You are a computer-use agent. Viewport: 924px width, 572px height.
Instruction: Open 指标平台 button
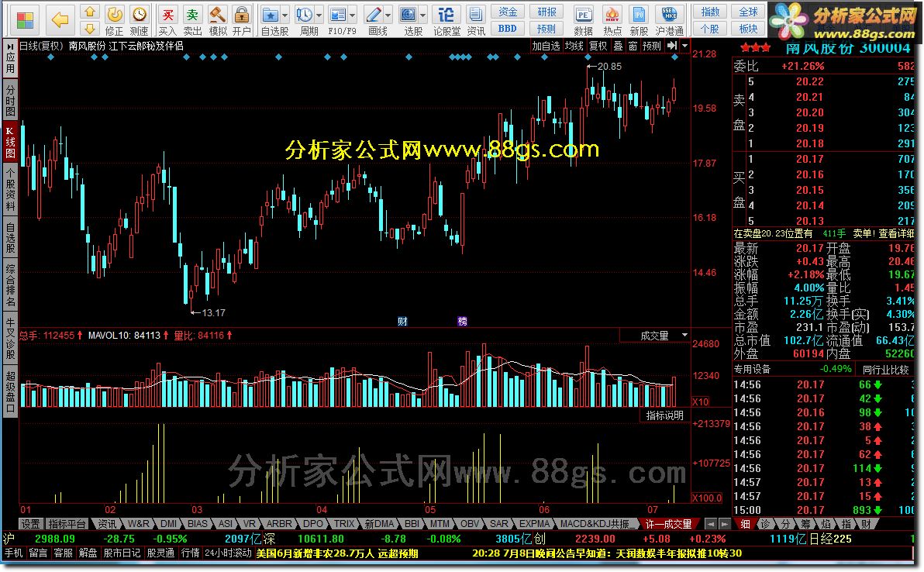tap(67, 524)
